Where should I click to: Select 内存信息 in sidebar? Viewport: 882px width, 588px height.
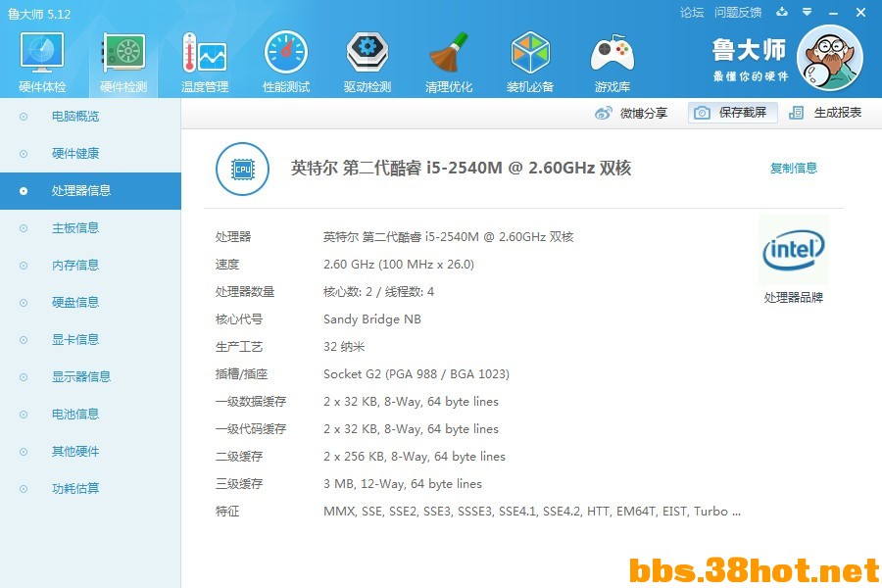point(90,265)
